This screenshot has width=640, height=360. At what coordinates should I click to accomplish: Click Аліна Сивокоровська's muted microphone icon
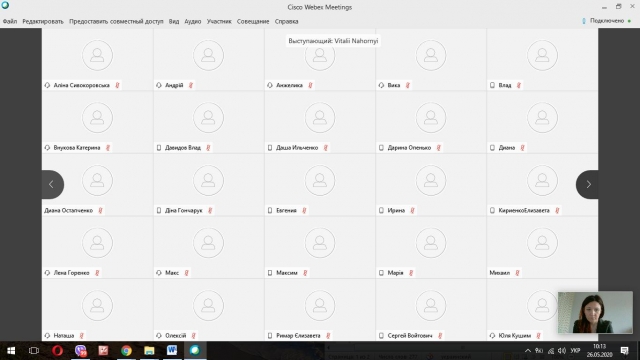point(117,85)
